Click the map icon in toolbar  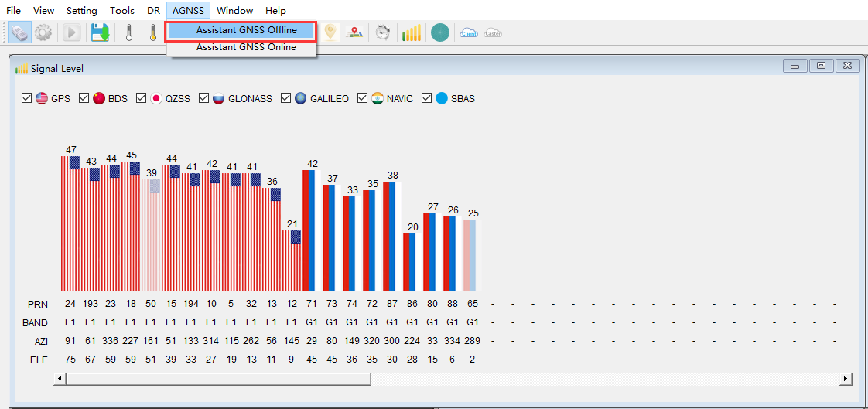pos(355,32)
